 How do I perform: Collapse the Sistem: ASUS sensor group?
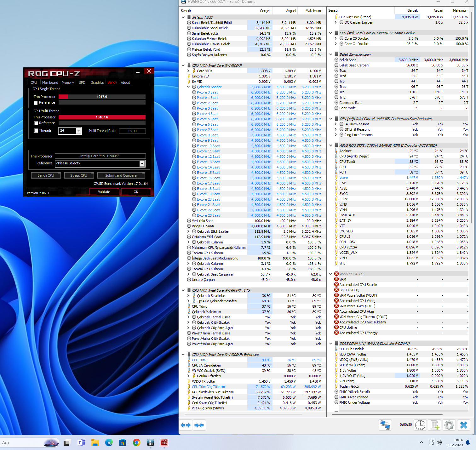pyautogui.click(x=183, y=17)
